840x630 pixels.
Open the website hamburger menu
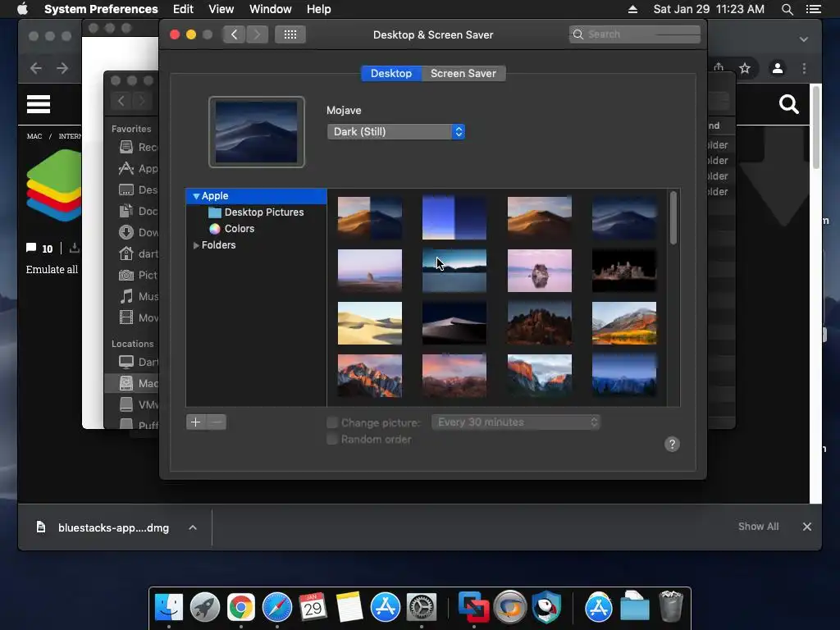pyautogui.click(x=39, y=104)
